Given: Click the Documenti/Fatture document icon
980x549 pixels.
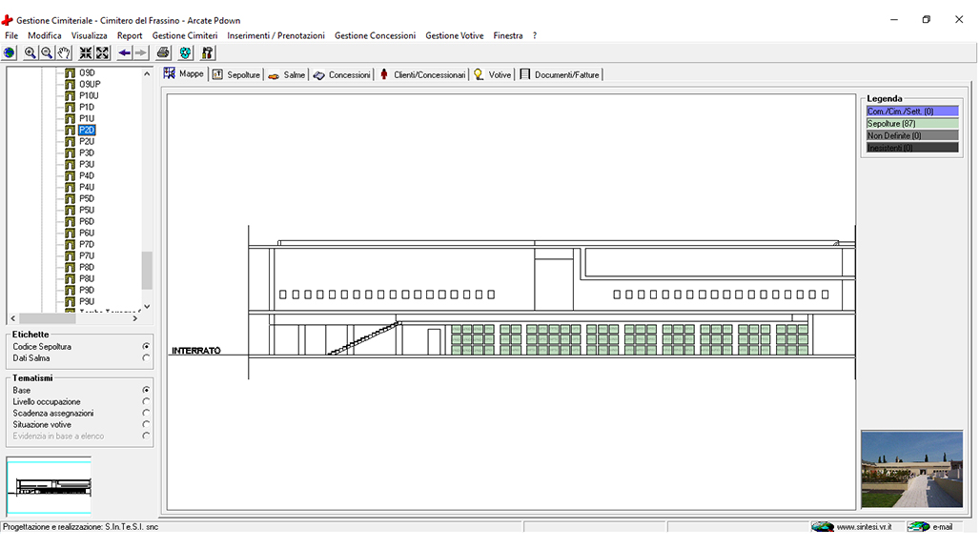Looking at the screenshot, I should click(525, 74).
